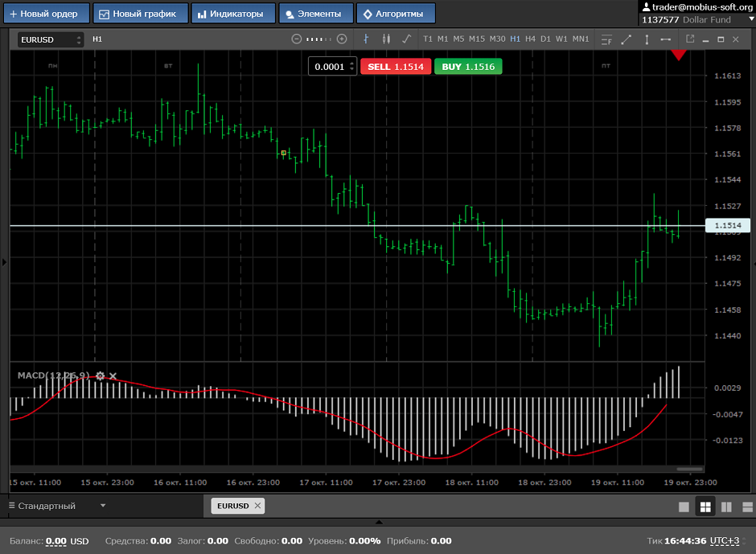Screen dimensions: 756x554
Task: Zoom in the chart with plus icon
Action: (x=342, y=39)
